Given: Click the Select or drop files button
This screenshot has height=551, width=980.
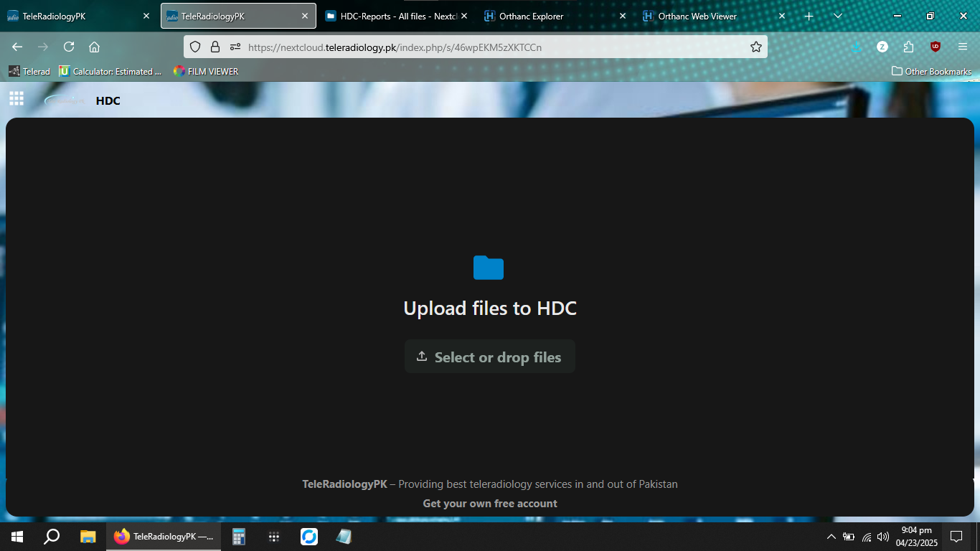Looking at the screenshot, I should tap(490, 357).
